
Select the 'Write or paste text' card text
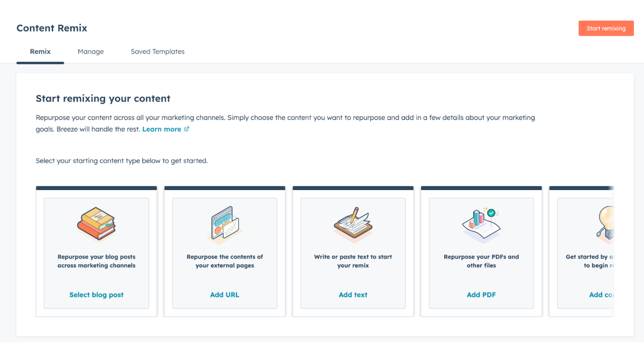click(x=353, y=261)
